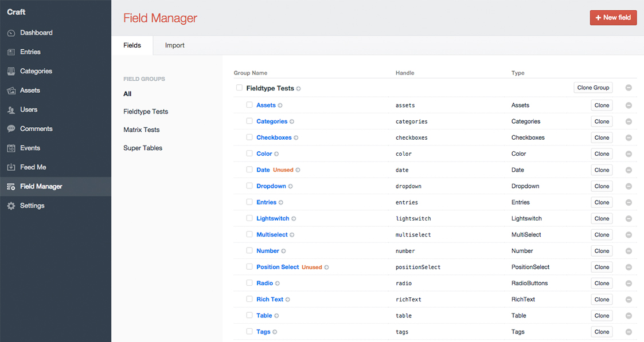The width and height of the screenshot is (644, 342).
Task: Delete the Fieldtype Tests group via minus icon
Action: [x=629, y=88]
